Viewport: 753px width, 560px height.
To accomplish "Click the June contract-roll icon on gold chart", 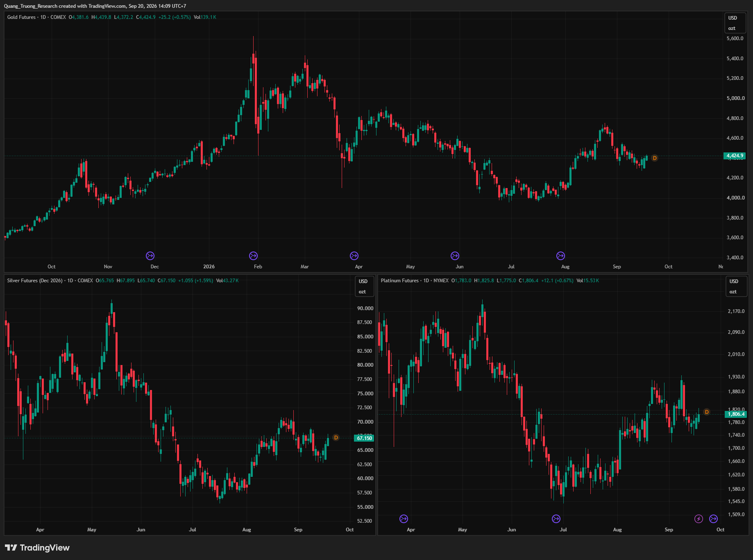I will 455,256.
